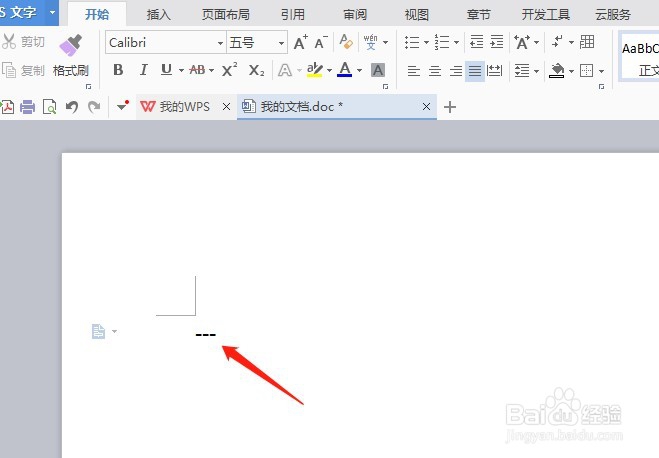Click the show paragraph marks icon
Screen dimensions: 659x458
(558, 42)
